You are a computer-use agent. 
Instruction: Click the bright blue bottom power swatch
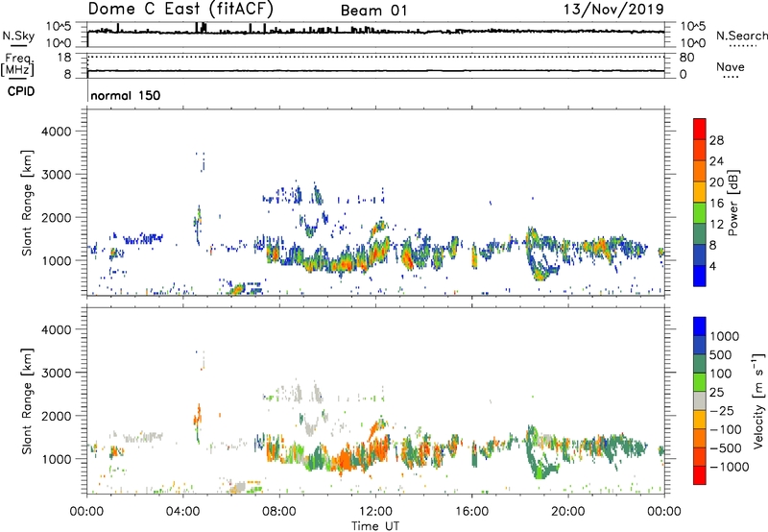click(700, 276)
